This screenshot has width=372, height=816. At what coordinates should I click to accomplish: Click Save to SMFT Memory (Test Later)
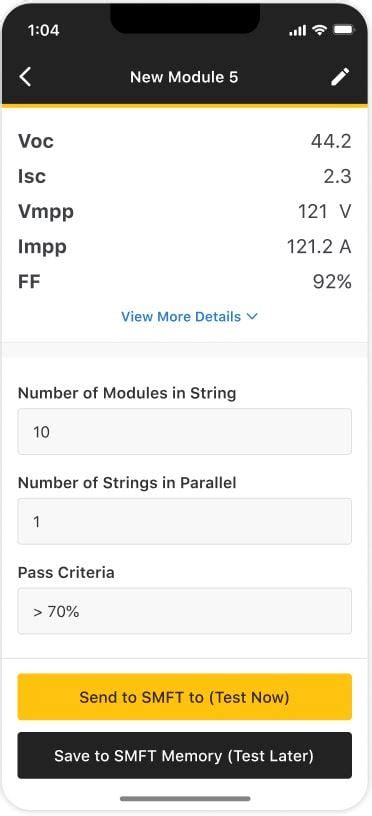(185, 756)
